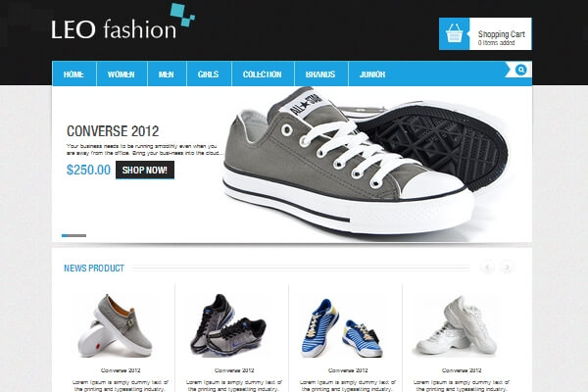588x392 pixels.
Task: Open the COLECTION menu
Action: pyautogui.click(x=263, y=74)
